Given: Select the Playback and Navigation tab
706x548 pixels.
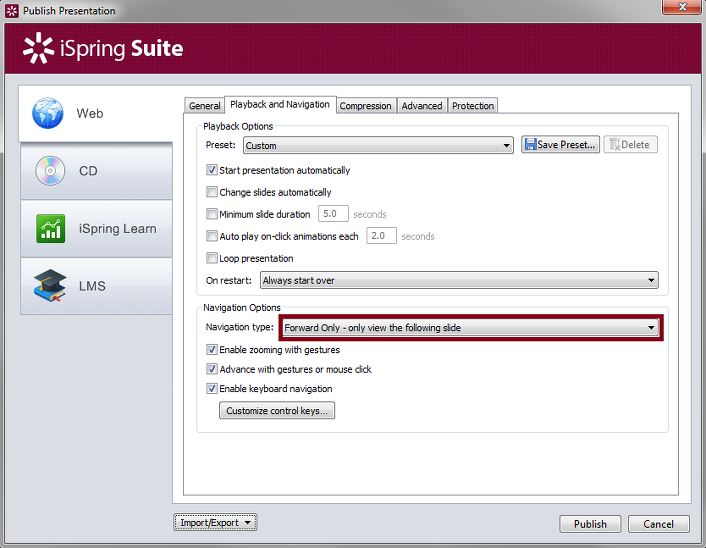Looking at the screenshot, I should (280, 104).
